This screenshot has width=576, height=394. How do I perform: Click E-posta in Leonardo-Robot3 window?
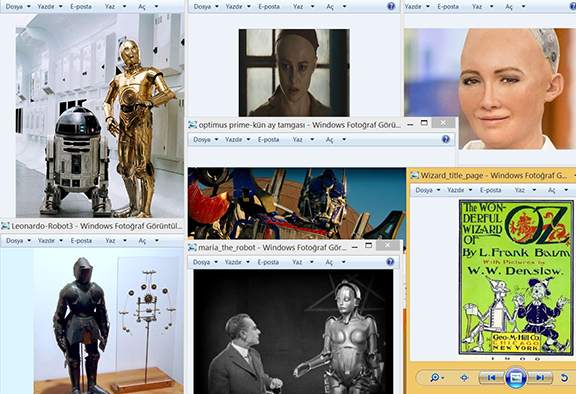tap(81, 241)
